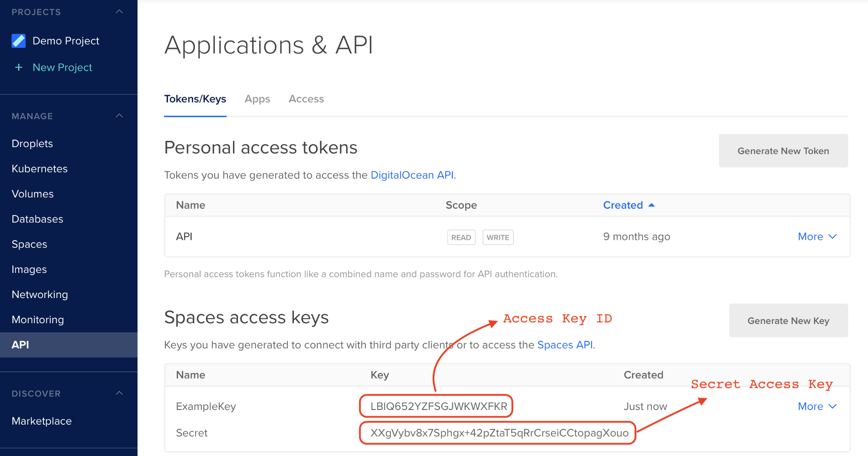Click the plus icon for New Project
The image size is (868, 456).
19,68
